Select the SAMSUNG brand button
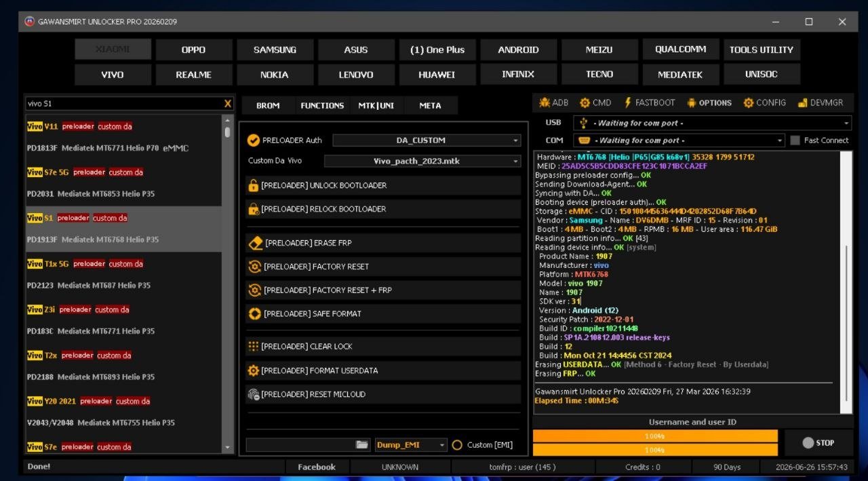Viewport: 868px width, 481px height. pos(275,50)
